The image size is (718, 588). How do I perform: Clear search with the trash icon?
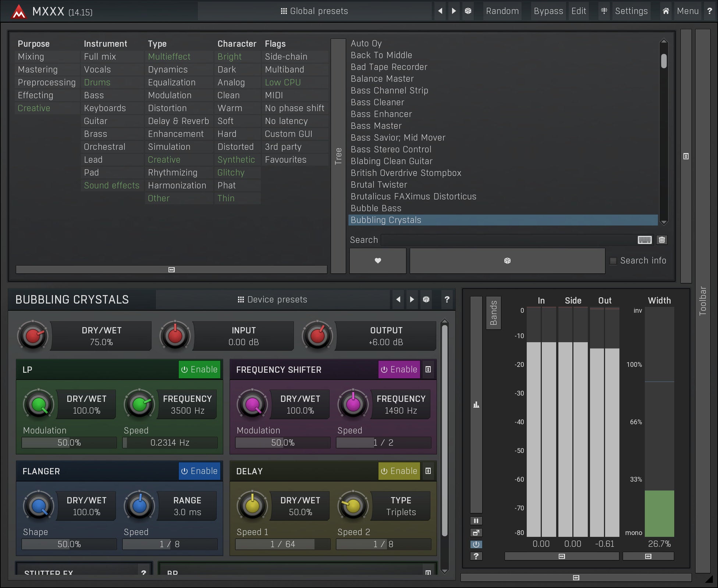[x=662, y=240]
